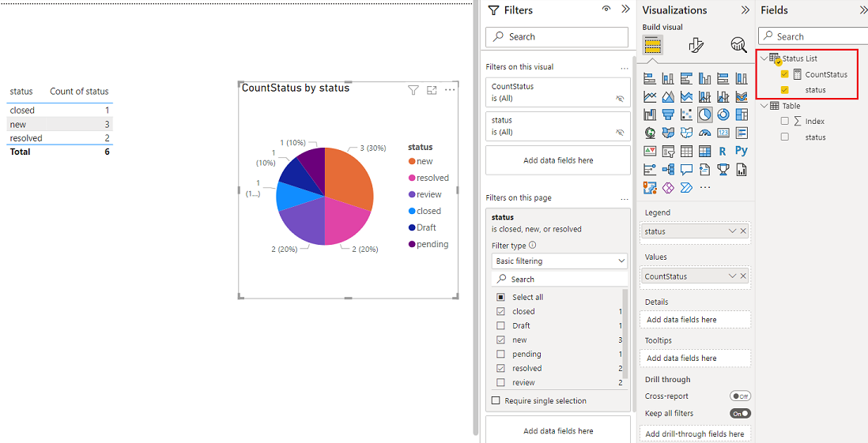Open the Filter type dropdown
This screenshot has width=868, height=443.
click(x=559, y=261)
